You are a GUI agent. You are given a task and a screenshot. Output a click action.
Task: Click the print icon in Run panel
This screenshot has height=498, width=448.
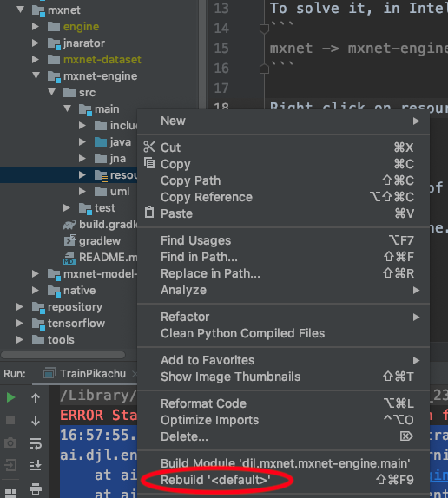36,488
